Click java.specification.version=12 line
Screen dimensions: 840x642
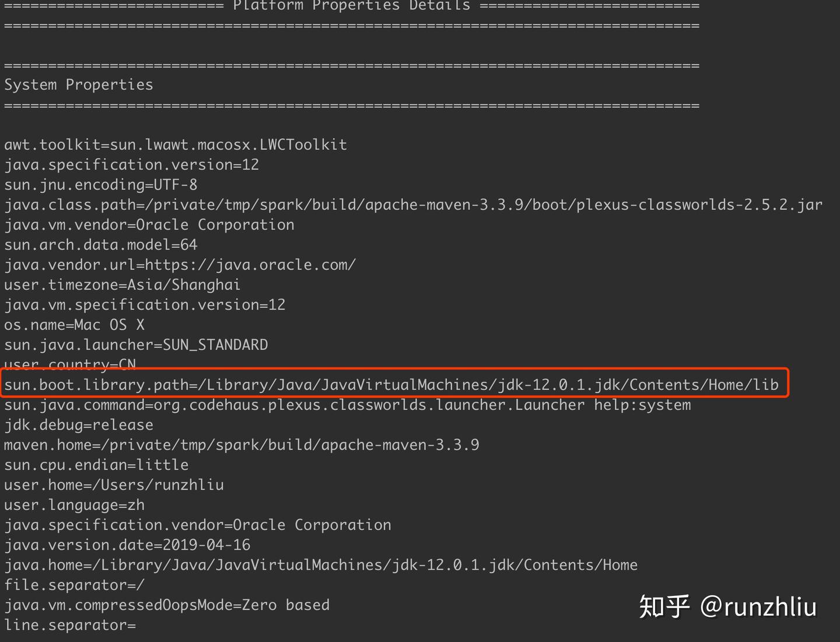click(x=132, y=165)
